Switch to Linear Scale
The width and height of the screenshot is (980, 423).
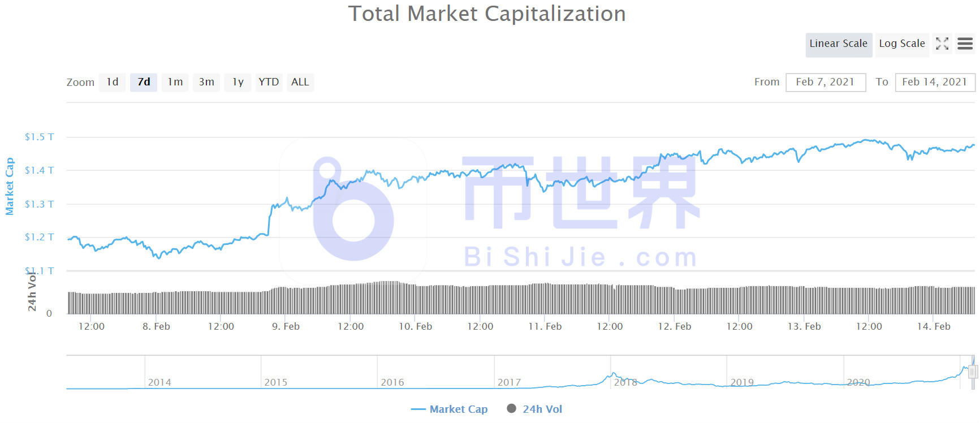(838, 44)
